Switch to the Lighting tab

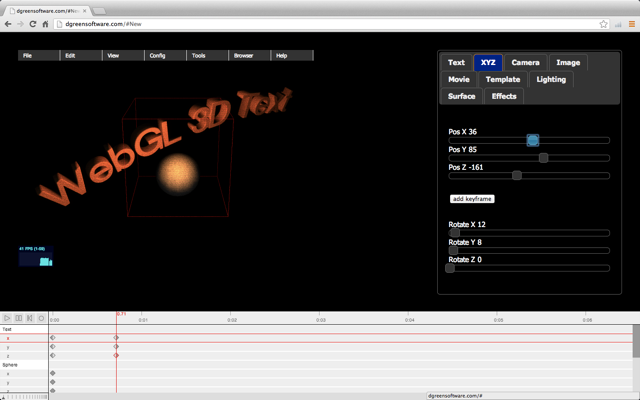550,79
